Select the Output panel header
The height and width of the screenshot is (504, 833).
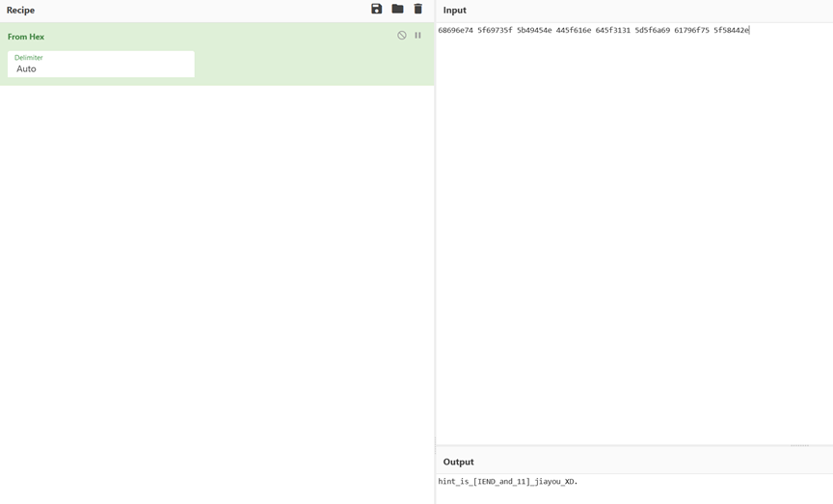(x=459, y=462)
